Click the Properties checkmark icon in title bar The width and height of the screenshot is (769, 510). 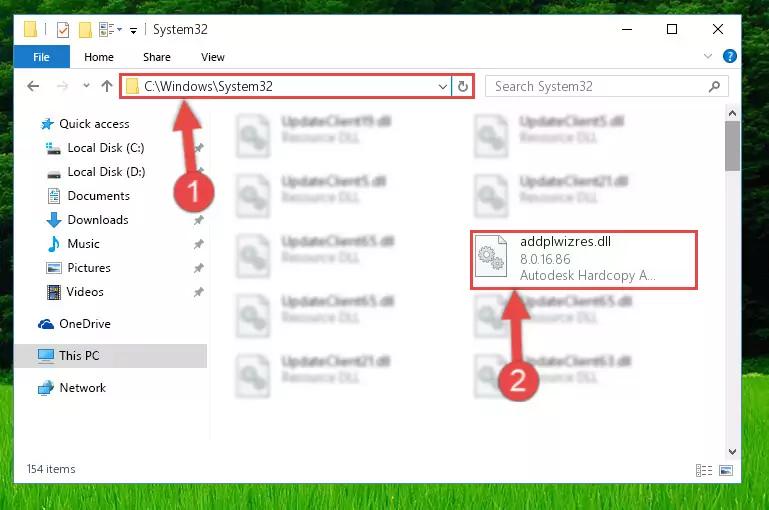click(63, 30)
